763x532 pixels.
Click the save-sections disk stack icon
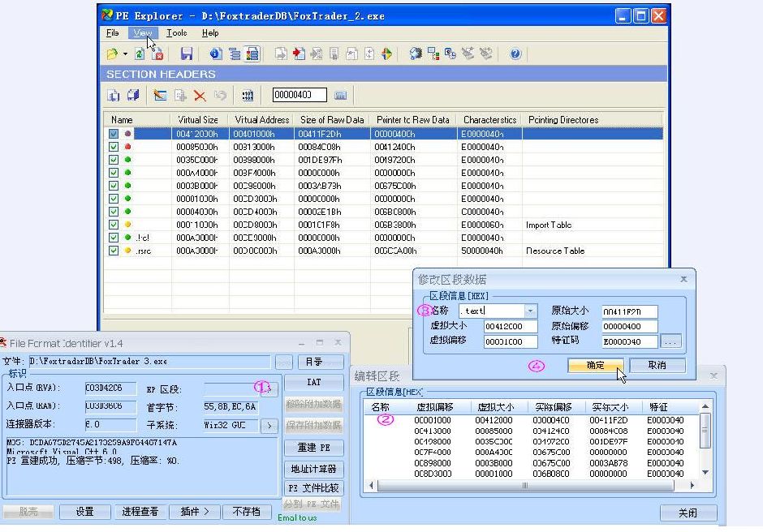tap(133, 96)
